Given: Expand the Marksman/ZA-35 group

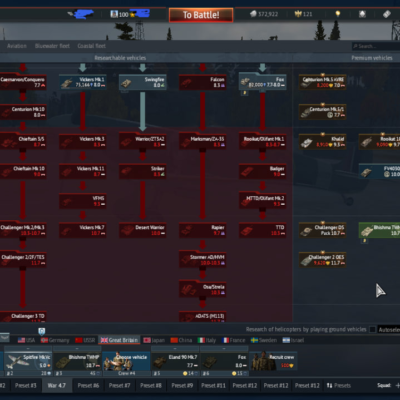Looking at the screenshot, I should 203,142.
